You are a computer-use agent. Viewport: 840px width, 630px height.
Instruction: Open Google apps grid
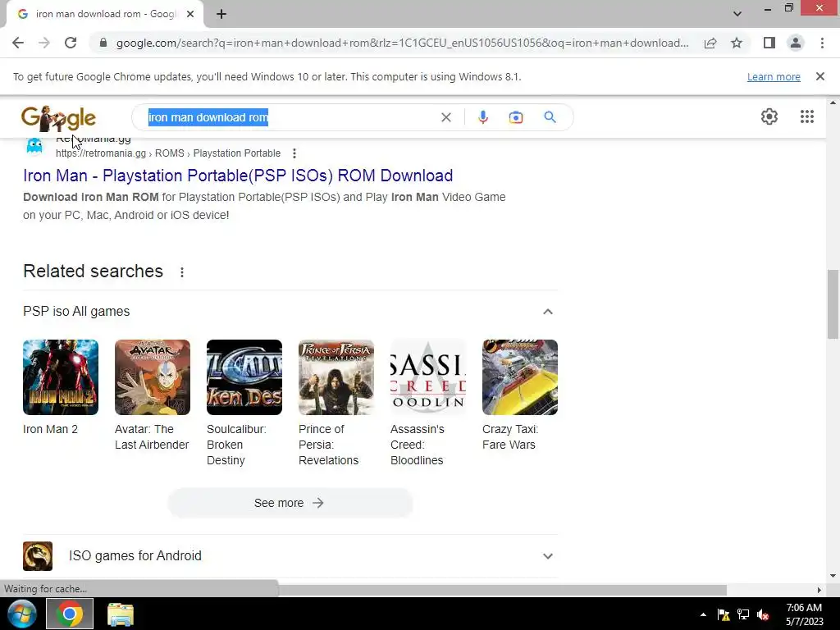point(807,116)
